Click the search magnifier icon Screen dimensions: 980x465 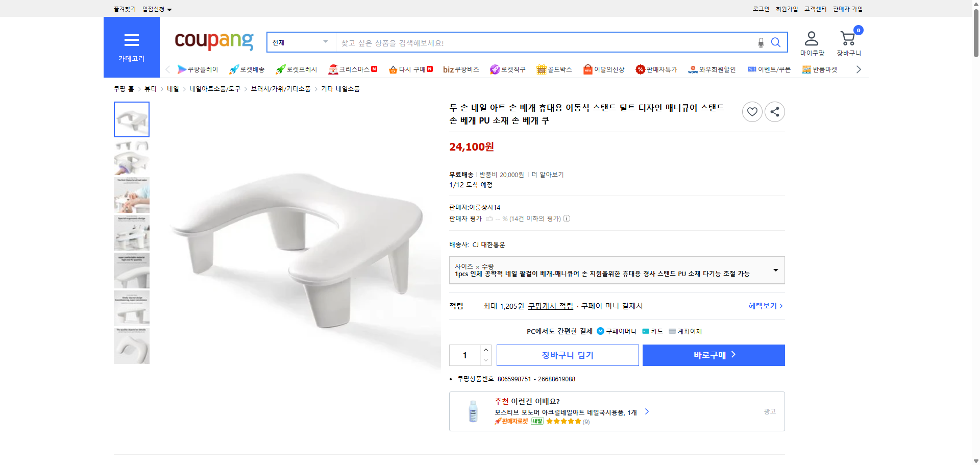[x=775, y=42]
